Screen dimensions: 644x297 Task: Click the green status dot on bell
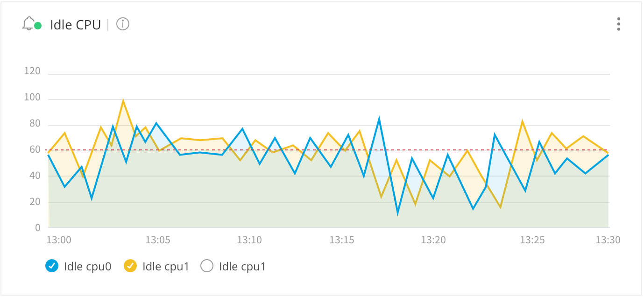click(x=38, y=26)
